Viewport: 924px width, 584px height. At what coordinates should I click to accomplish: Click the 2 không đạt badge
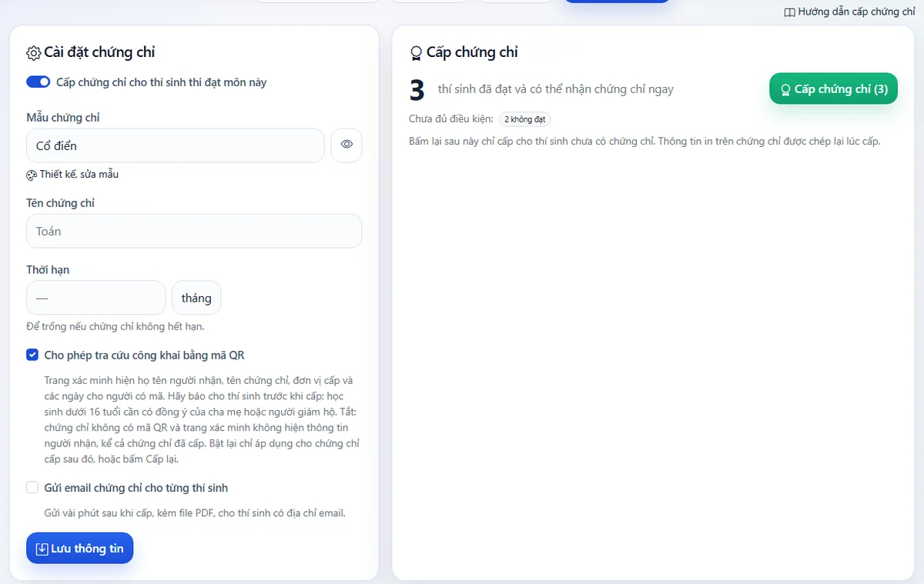(525, 119)
